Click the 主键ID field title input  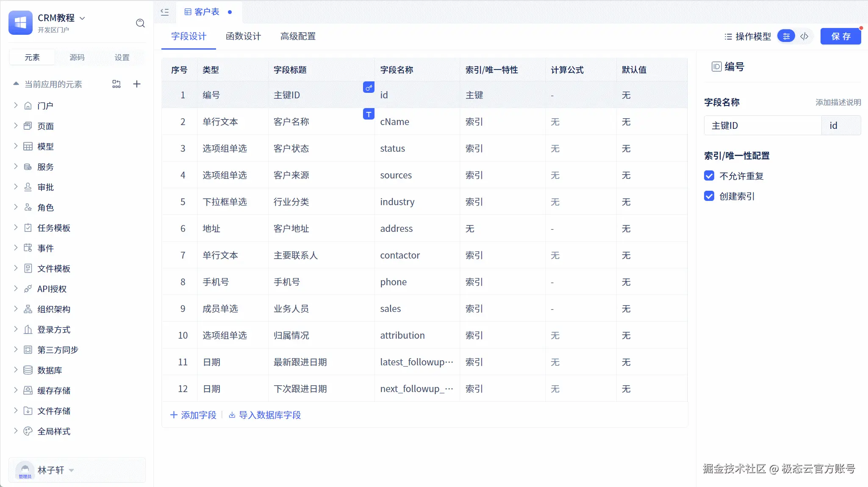click(x=763, y=125)
